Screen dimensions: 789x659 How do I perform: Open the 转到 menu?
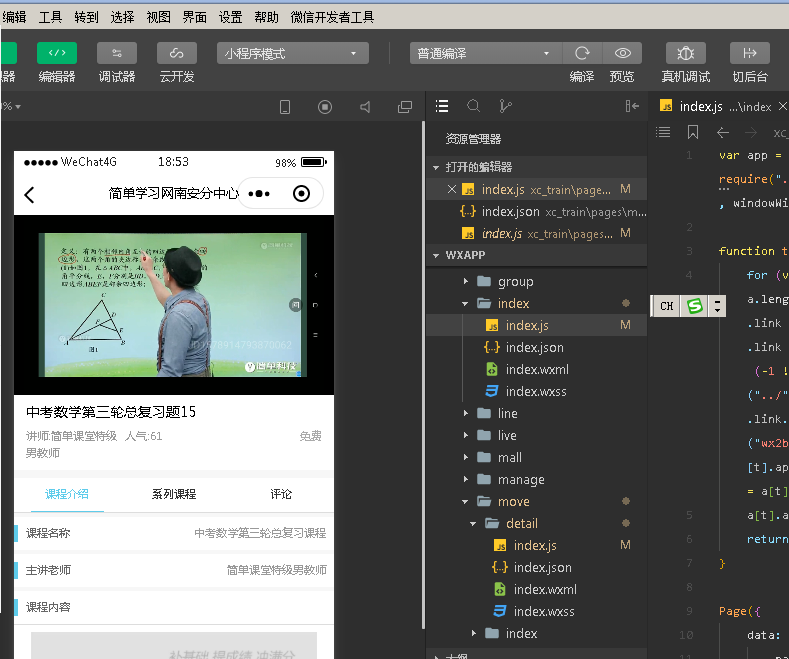coord(86,17)
